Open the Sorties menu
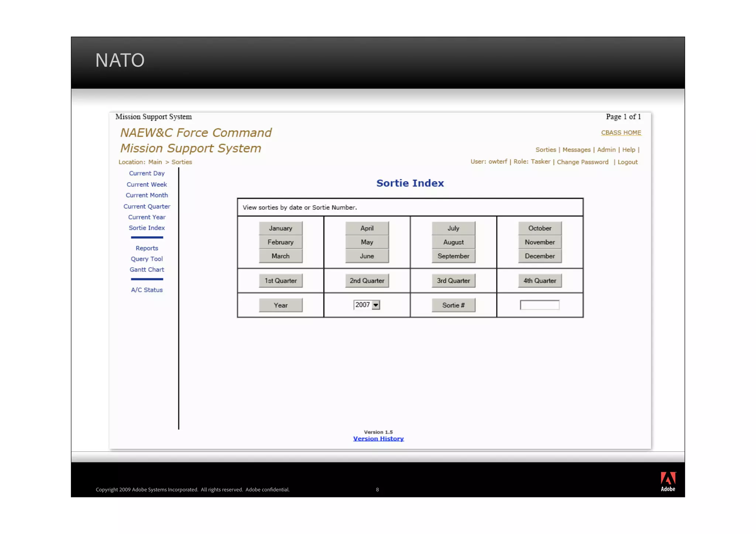This screenshot has width=756, height=534. 546,149
